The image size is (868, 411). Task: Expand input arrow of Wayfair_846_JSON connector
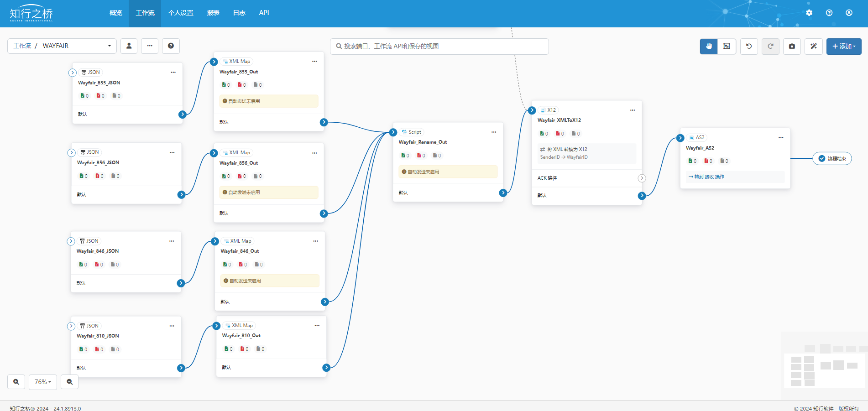click(x=71, y=241)
